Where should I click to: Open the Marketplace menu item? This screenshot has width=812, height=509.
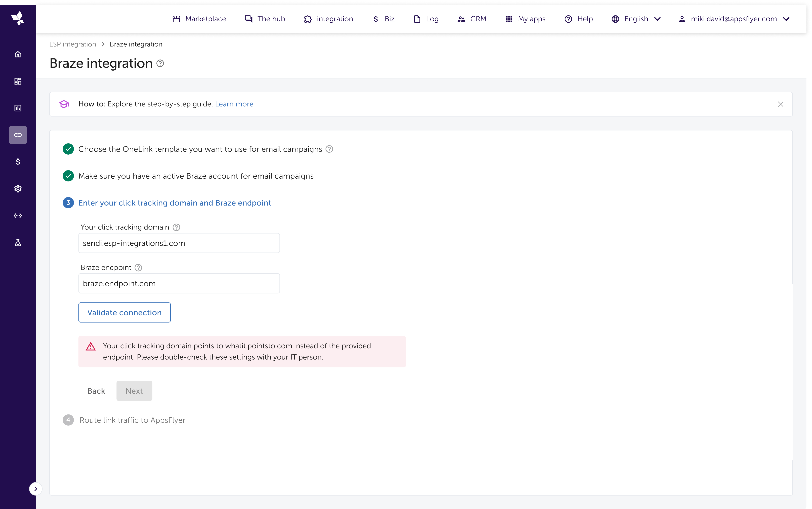pyautogui.click(x=199, y=19)
